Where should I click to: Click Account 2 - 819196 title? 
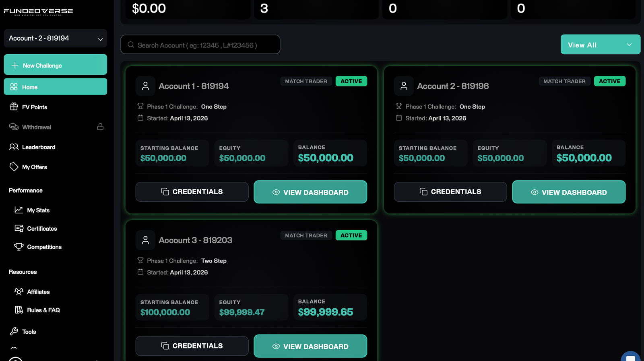click(x=453, y=86)
